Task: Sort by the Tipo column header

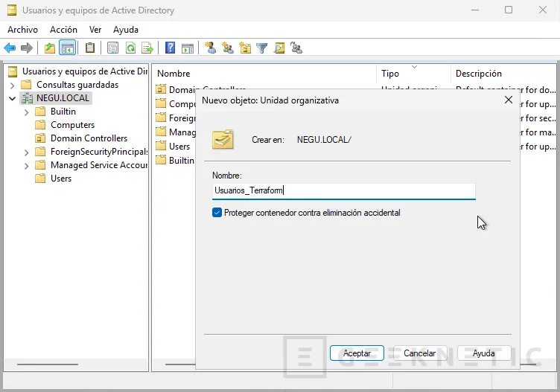Action: coord(413,74)
